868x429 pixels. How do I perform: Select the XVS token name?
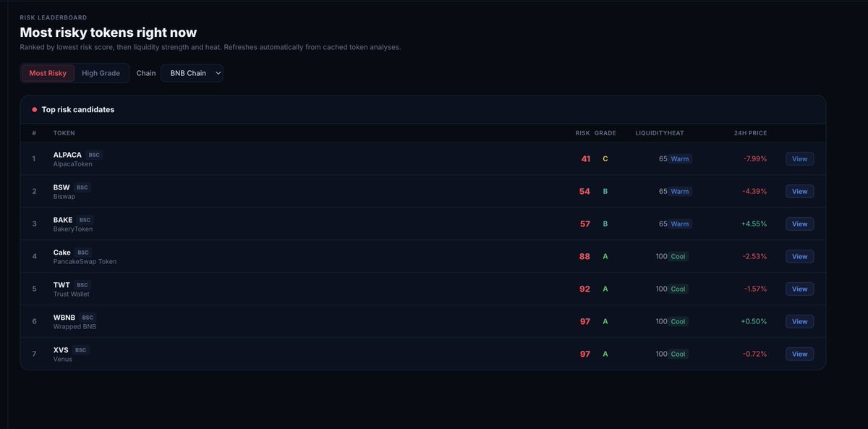coord(61,350)
